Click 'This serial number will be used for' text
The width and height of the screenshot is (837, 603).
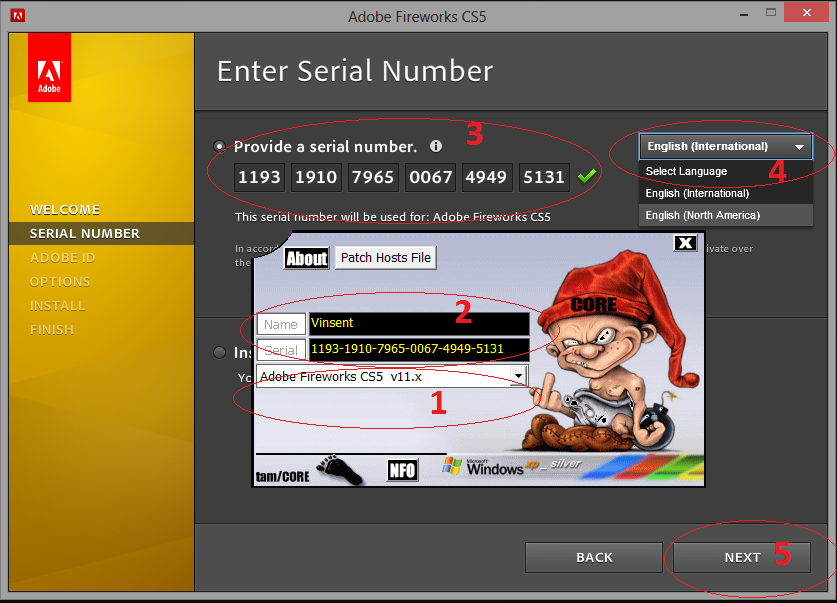pos(393,217)
